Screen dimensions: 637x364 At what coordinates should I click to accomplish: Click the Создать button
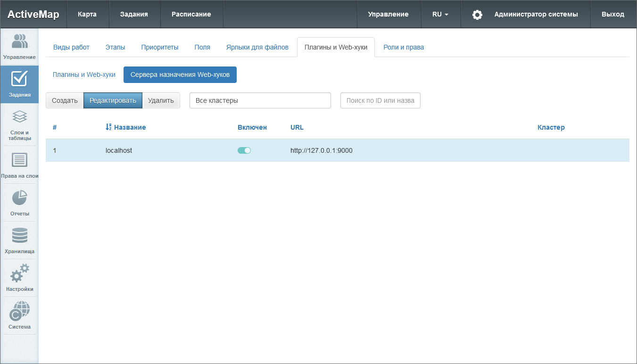pyautogui.click(x=65, y=100)
